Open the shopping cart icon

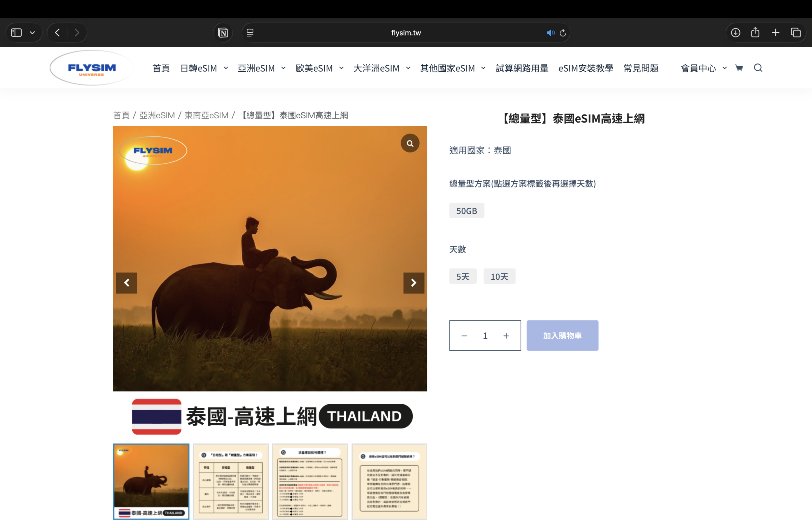pyautogui.click(x=739, y=68)
